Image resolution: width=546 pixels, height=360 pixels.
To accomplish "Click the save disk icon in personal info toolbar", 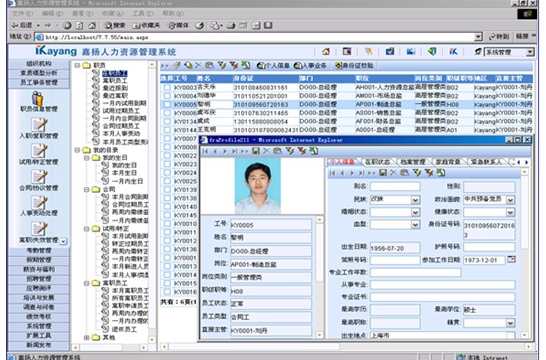I will point(383,173).
